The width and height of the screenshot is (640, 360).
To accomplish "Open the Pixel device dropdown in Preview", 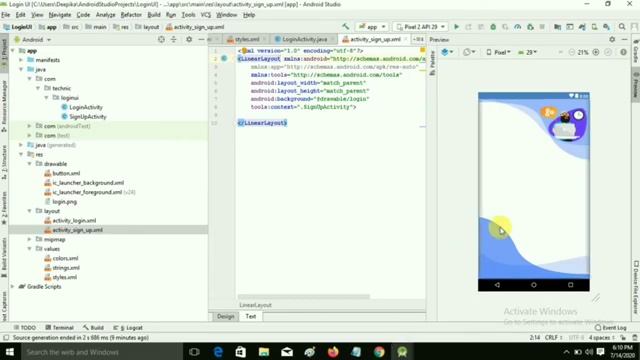I will point(498,52).
